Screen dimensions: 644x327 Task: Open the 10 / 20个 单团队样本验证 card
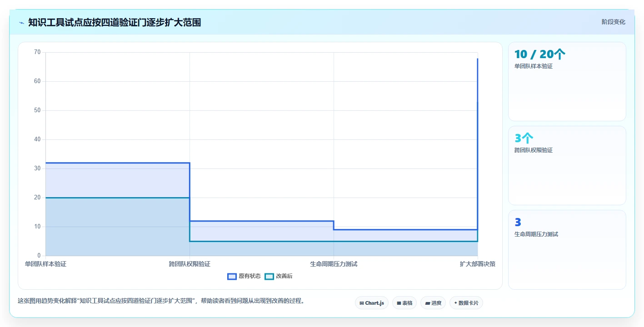point(567,82)
